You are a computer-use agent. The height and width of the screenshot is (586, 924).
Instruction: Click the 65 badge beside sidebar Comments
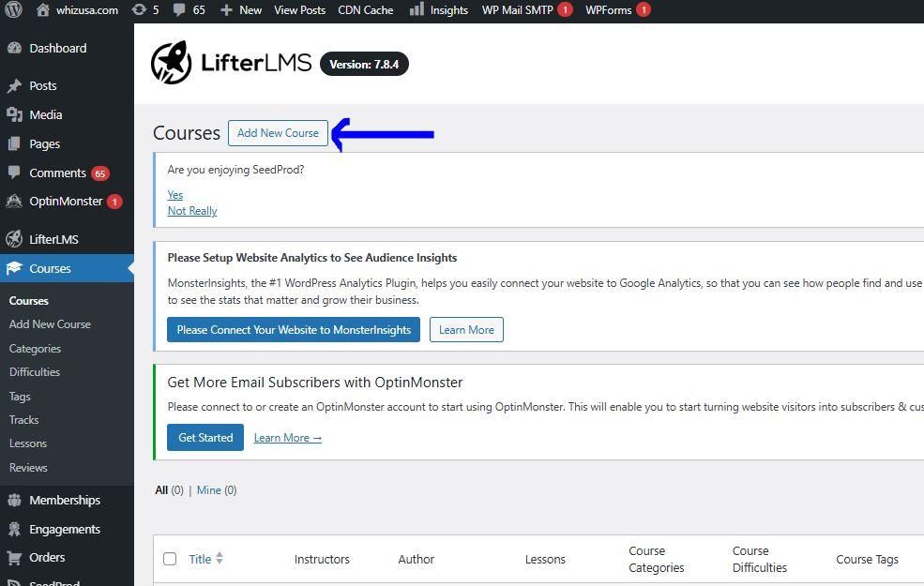(x=100, y=173)
